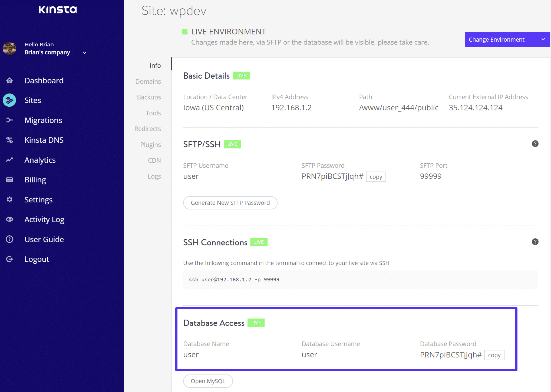Click the Kinsta logo
The width and height of the screenshot is (551, 392).
pos(58,10)
